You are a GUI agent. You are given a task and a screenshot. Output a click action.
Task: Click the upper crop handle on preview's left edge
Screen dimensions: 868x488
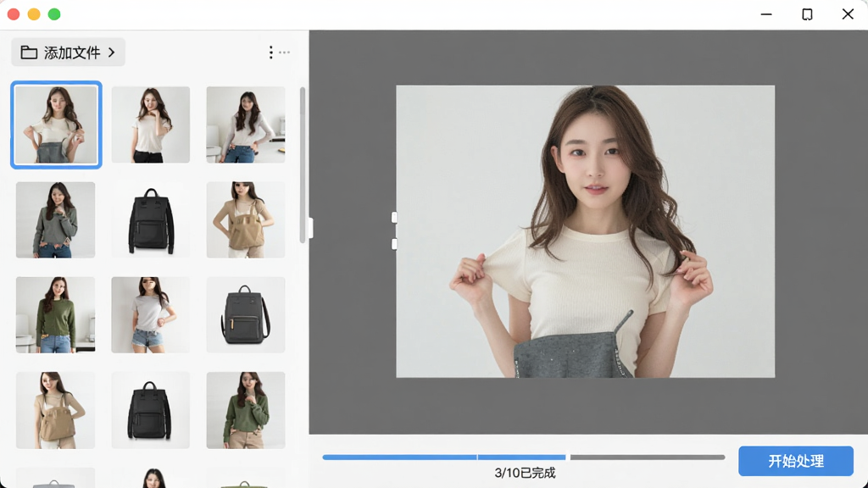tap(394, 218)
